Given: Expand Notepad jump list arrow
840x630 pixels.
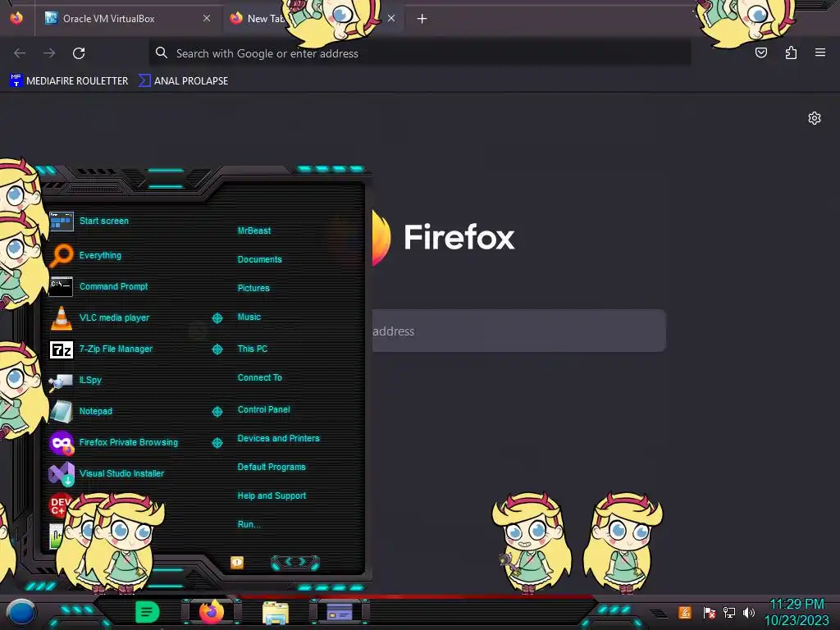Looking at the screenshot, I should 217,412.
